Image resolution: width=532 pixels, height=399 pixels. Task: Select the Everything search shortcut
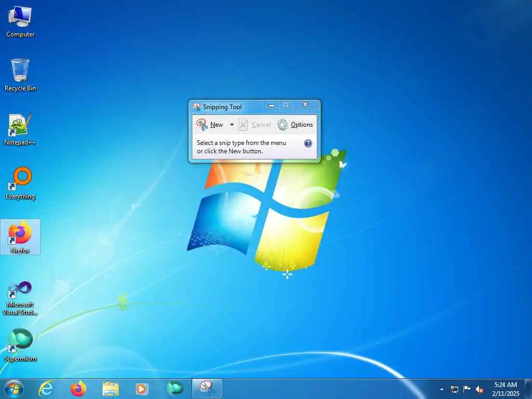[x=20, y=183]
